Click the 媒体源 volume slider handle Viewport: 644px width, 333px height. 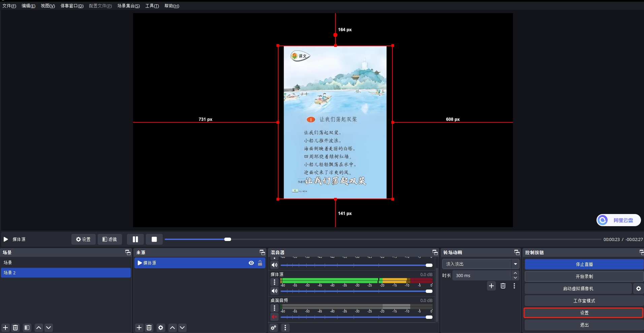[x=429, y=291]
